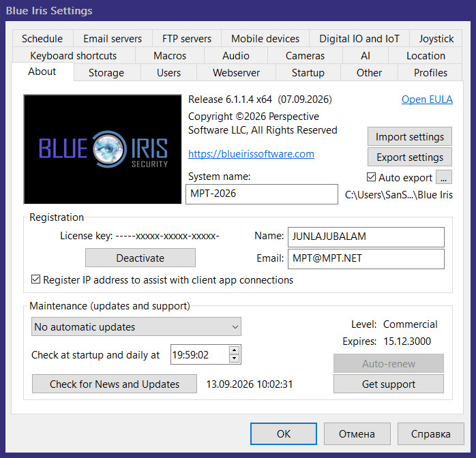Open the AI tab
476x458 pixels.
[x=366, y=55]
